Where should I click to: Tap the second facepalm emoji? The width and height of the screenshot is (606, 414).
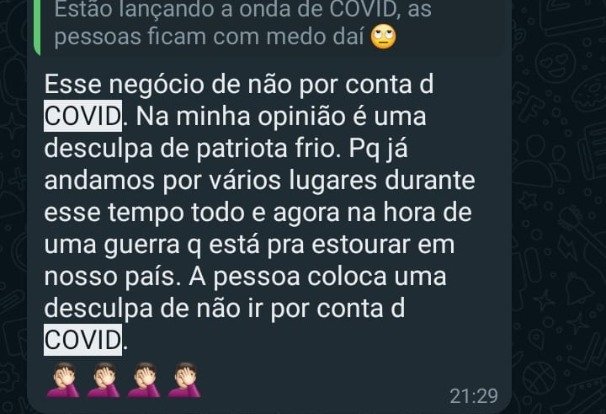104,380
